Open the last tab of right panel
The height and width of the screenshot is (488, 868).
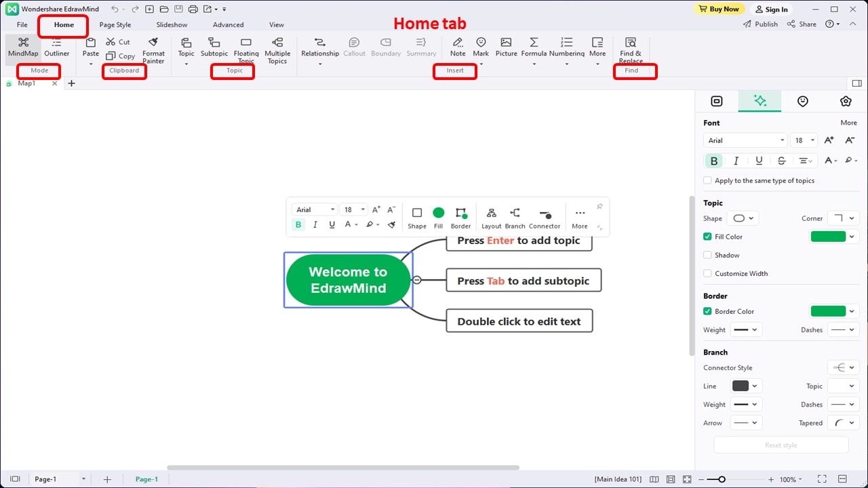click(846, 101)
